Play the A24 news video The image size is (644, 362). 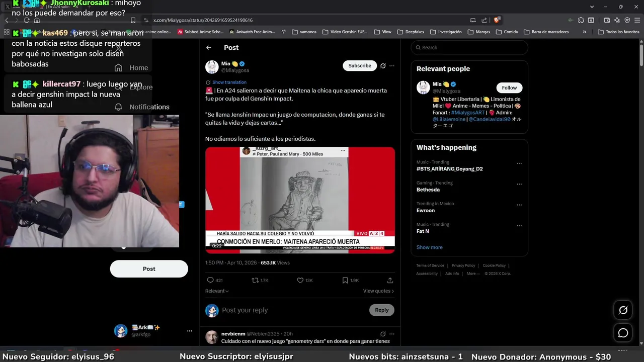(x=300, y=200)
